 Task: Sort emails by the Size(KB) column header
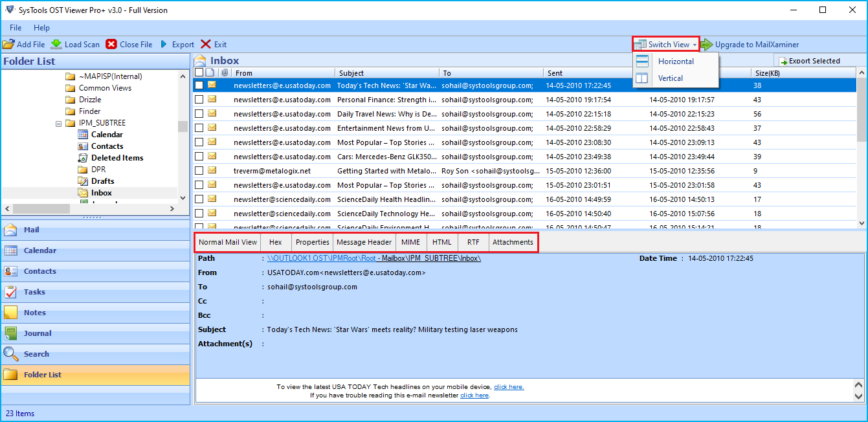(804, 73)
